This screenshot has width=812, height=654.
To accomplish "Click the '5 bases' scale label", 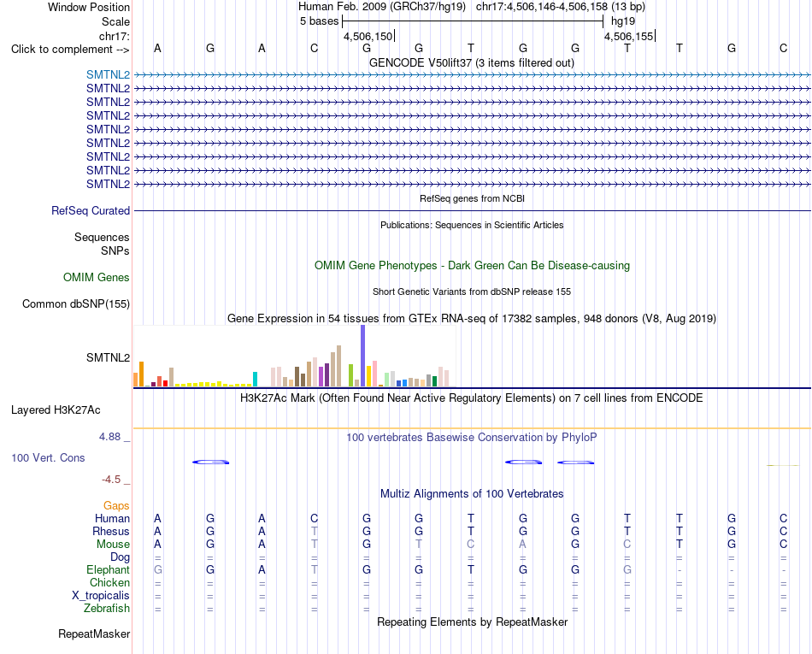I will point(319,21).
